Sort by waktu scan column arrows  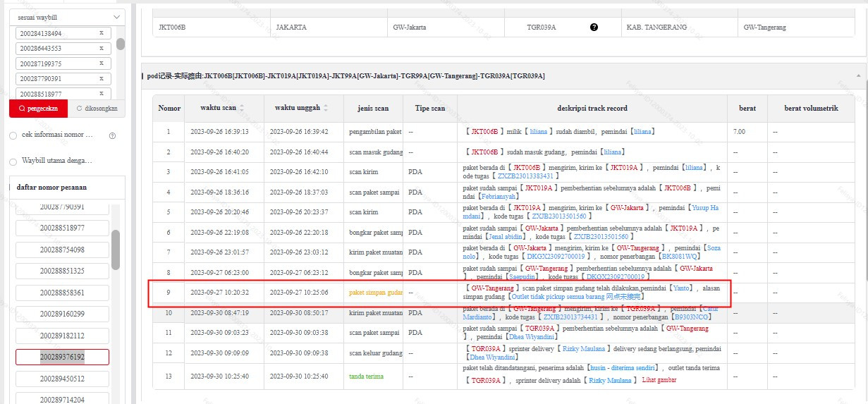(x=243, y=108)
